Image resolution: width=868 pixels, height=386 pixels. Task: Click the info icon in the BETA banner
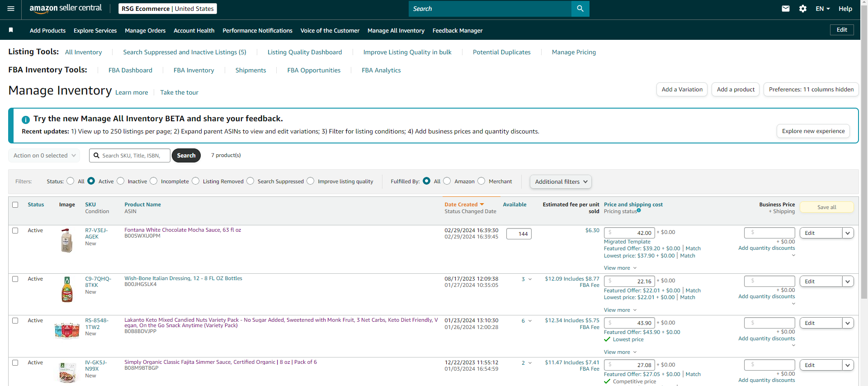pos(26,119)
